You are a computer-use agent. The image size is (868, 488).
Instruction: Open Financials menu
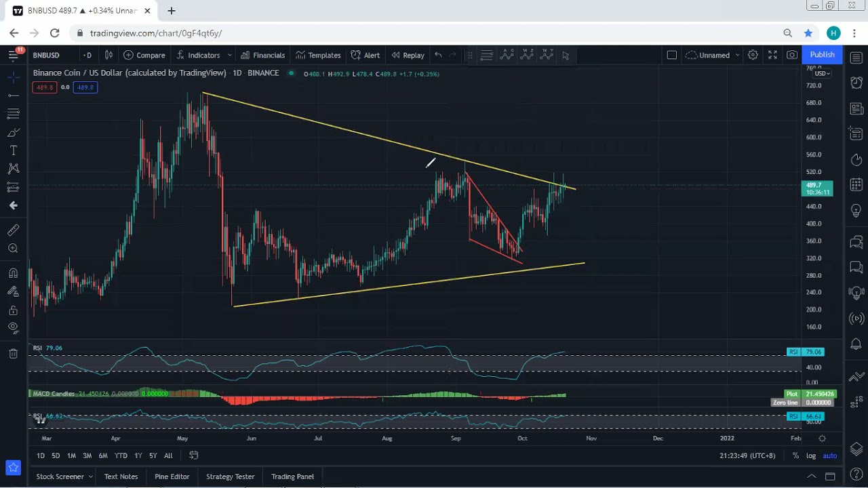pos(262,55)
